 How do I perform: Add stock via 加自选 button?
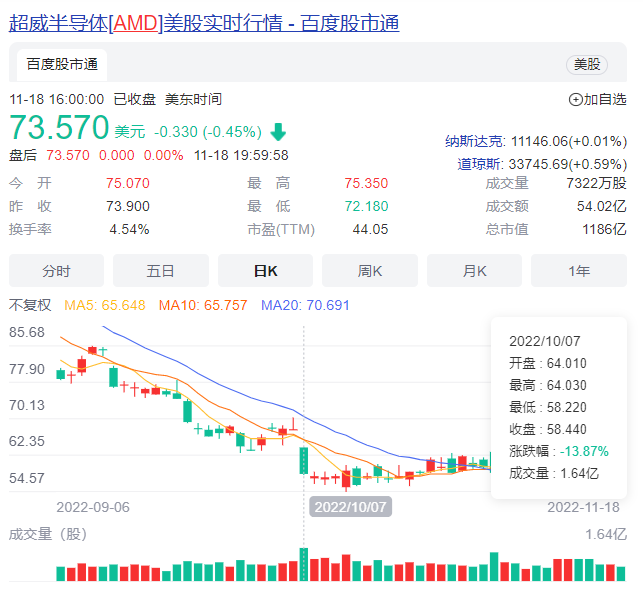pos(597,100)
